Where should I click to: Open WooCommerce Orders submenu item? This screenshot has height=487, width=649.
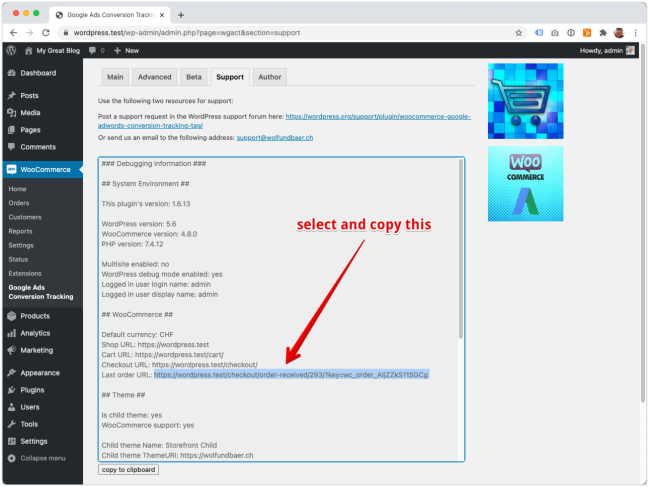pyautogui.click(x=19, y=203)
